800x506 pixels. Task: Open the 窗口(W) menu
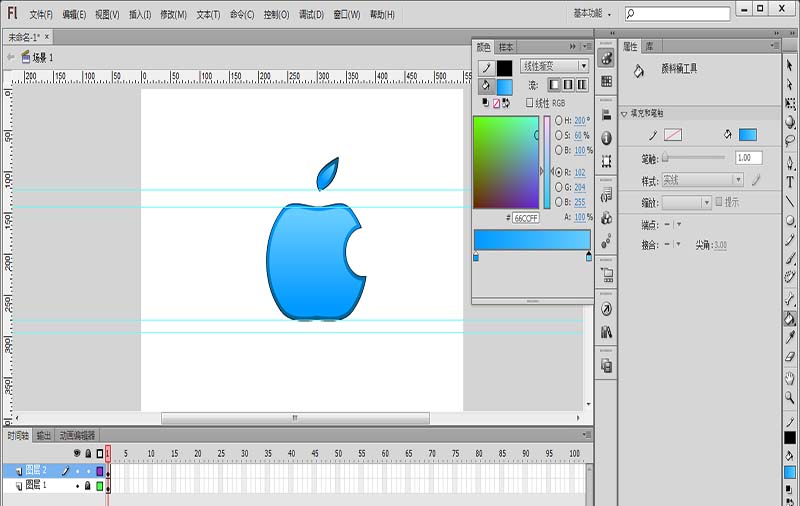(347, 15)
